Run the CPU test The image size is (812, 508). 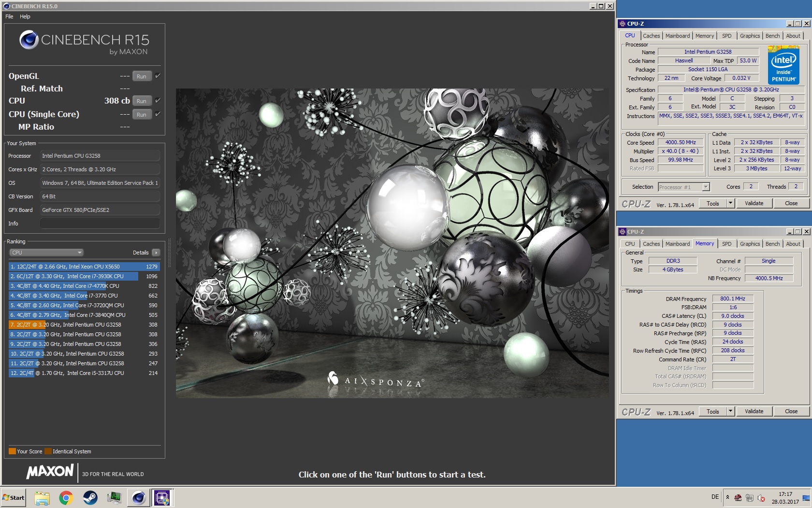coord(142,101)
